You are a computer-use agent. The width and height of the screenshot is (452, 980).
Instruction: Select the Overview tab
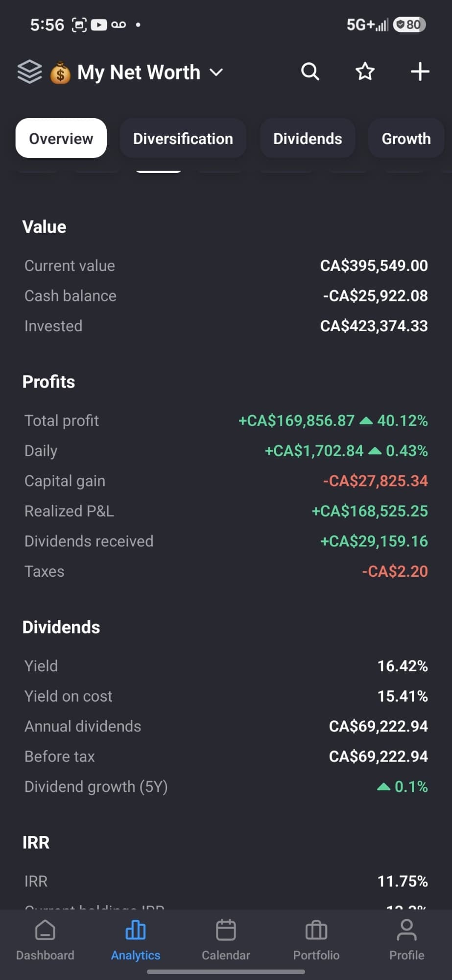tap(61, 138)
